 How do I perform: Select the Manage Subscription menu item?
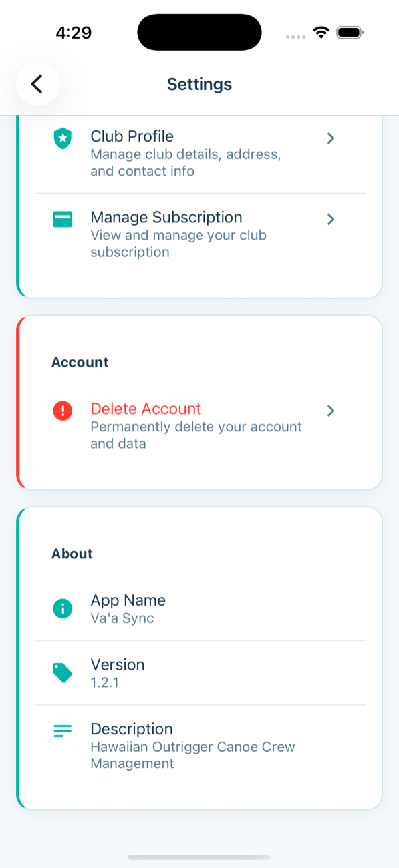coord(200,234)
